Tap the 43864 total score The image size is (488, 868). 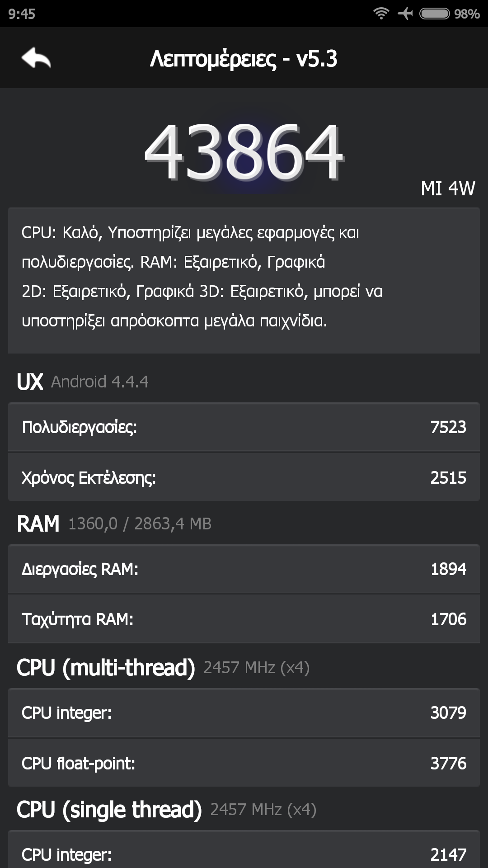click(x=244, y=153)
